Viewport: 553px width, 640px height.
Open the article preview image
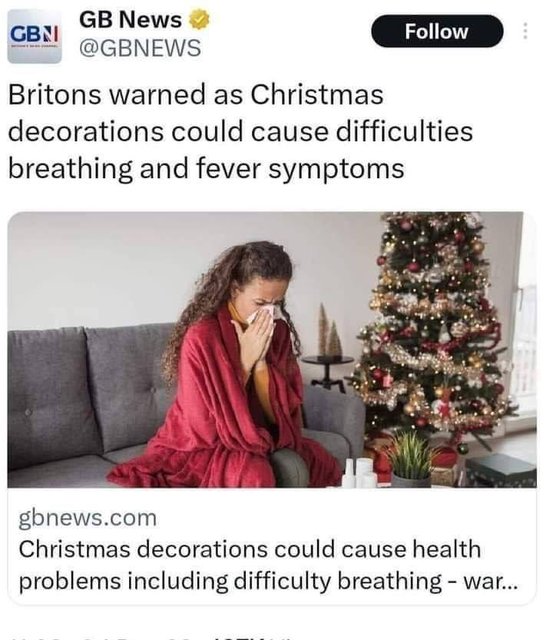(x=272, y=350)
